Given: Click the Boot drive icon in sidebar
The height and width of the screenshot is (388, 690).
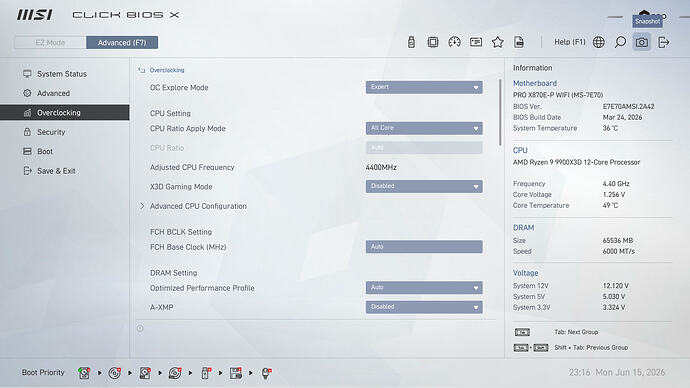Looking at the screenshot, I should pyautogui.click(x=27, y=151).
